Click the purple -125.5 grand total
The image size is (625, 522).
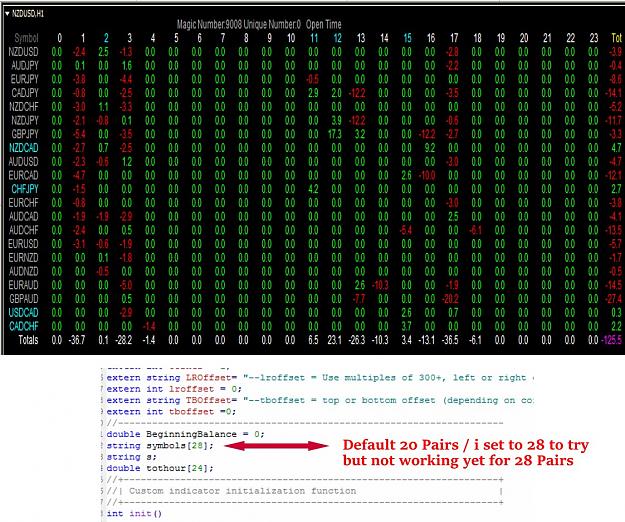point(611,340)
